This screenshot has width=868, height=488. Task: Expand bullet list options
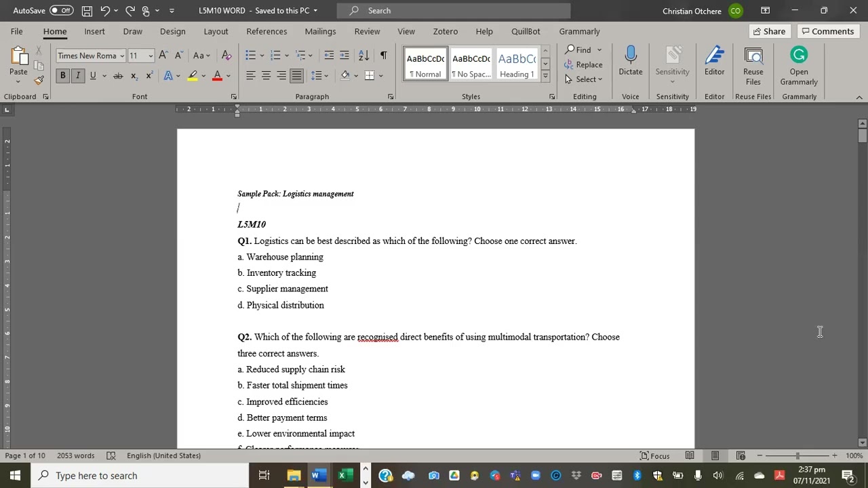[262, 56]
